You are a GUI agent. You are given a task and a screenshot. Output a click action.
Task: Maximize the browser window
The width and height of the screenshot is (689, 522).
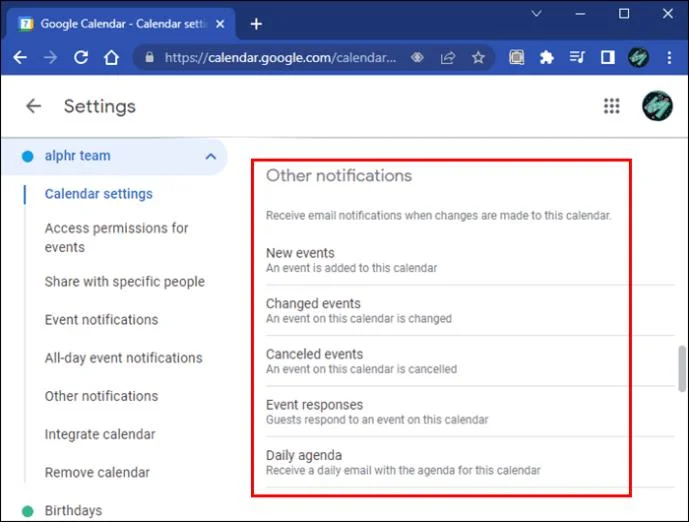coord(624,14)
